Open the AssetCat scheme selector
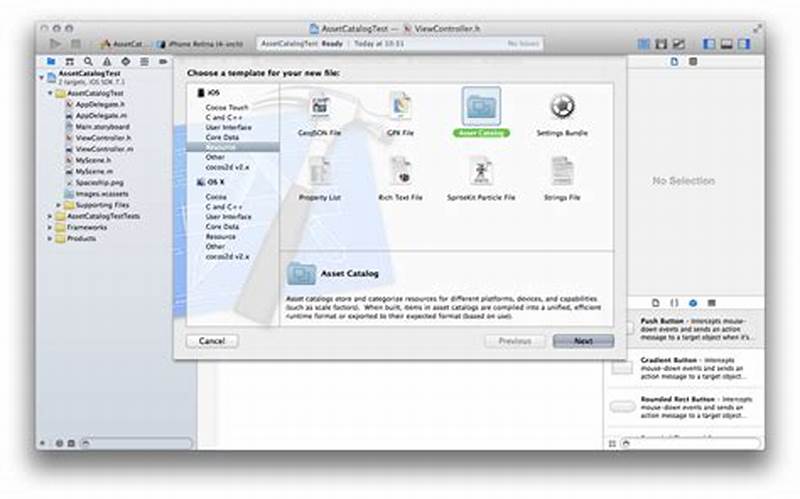Viewport: 800px width, 499px height. pos(122,44)
